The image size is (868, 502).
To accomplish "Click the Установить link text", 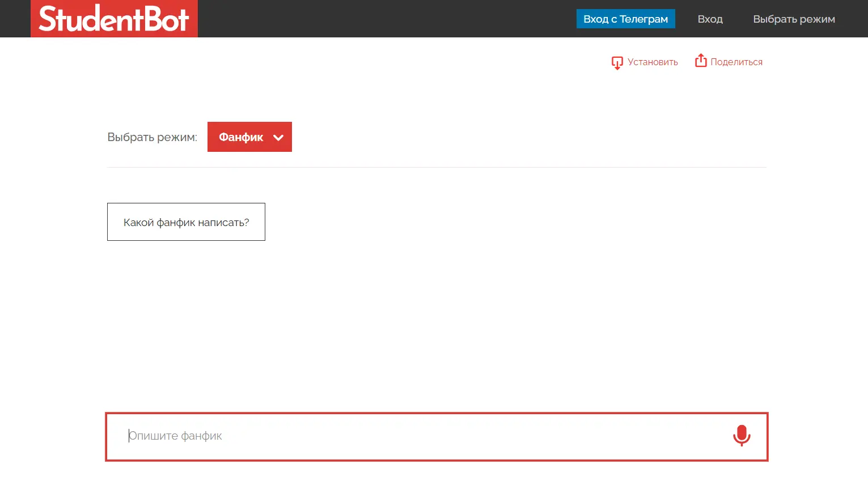I will [x=653, y=62].
